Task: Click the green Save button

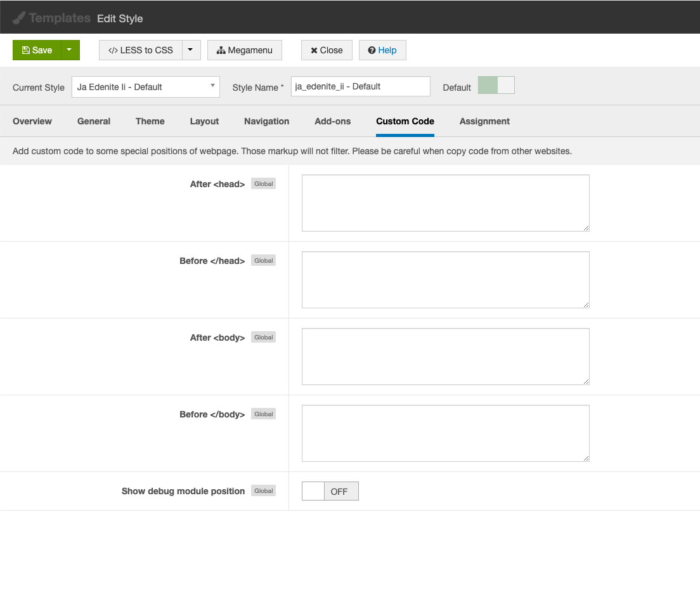Action: pos(37,50)
